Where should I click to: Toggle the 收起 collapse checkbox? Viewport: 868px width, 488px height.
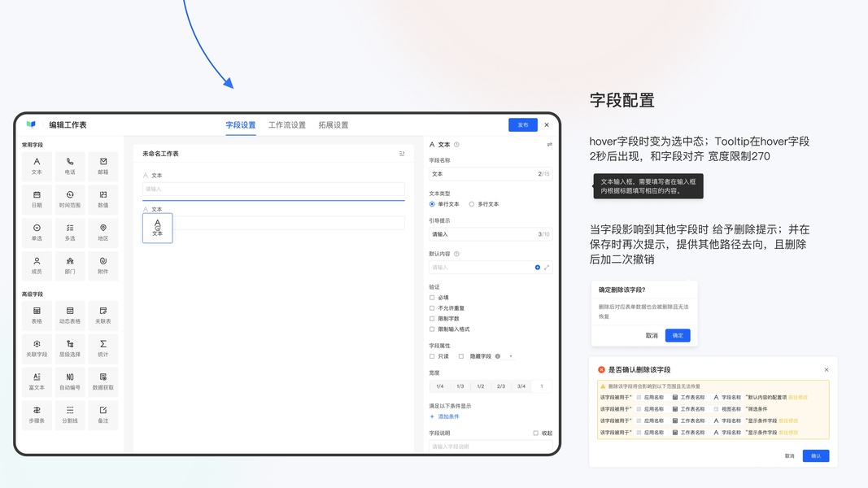coord(536,434)
